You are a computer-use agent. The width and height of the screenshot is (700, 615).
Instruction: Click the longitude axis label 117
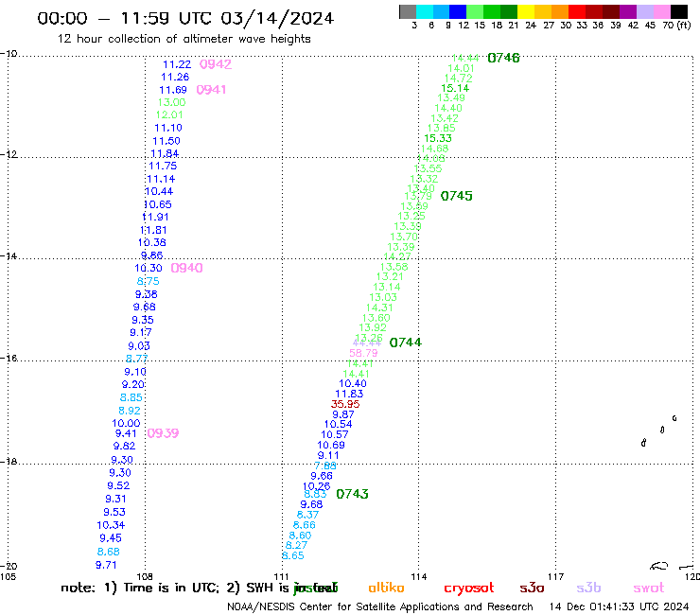pos(556,577)
